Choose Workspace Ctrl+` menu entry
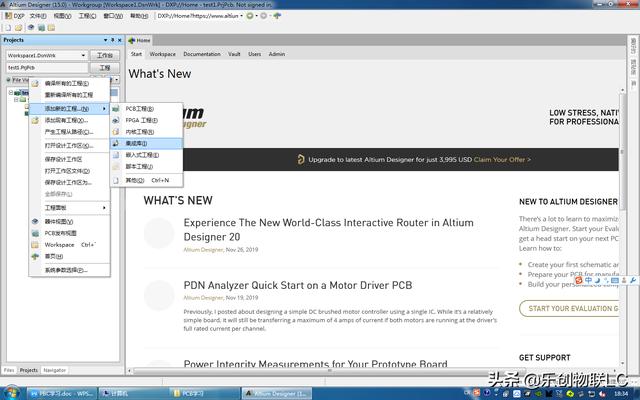This screenshot has width=640, height=400. (69, 244)
